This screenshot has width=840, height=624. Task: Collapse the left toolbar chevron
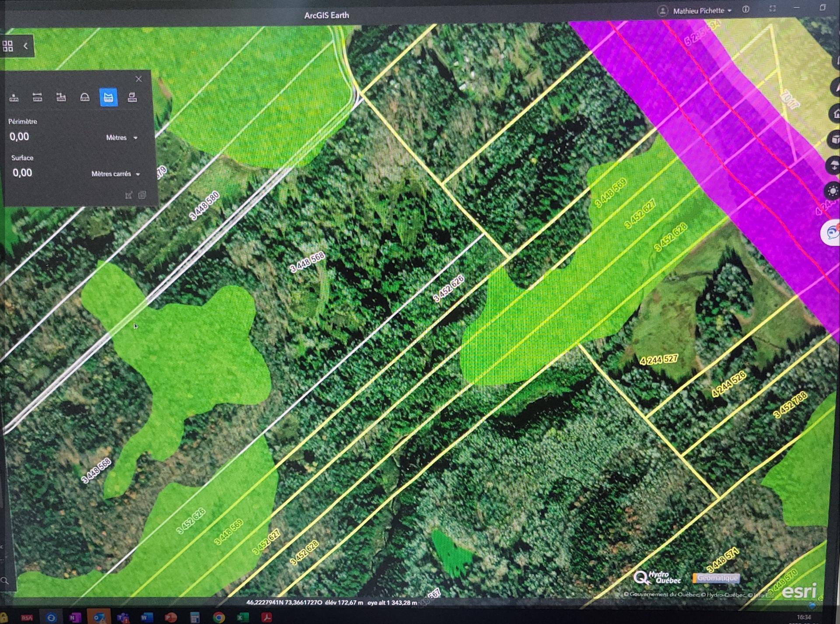pyautogui.click(x=25, y=46)
